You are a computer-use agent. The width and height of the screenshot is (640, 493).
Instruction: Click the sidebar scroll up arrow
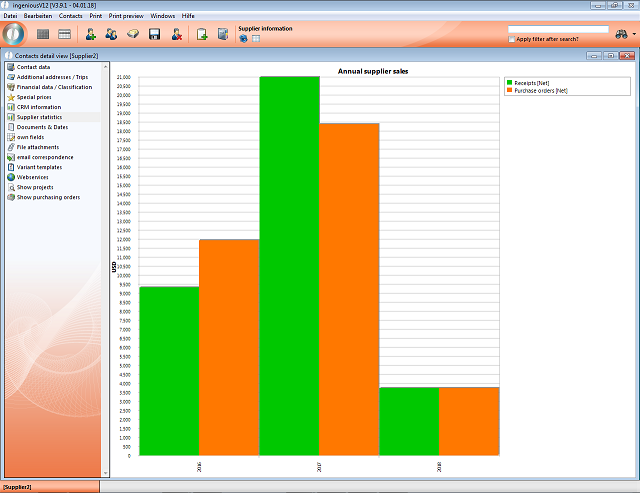106,66
